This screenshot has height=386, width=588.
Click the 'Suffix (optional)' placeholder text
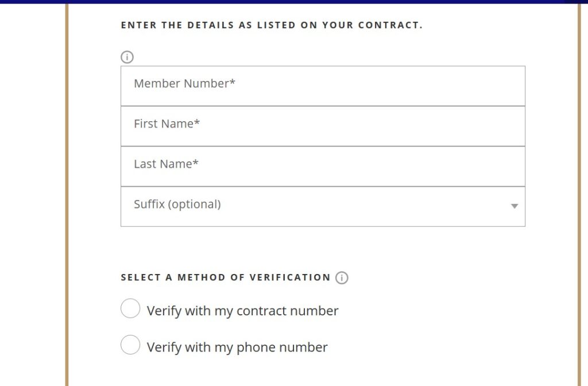(177, 204)
